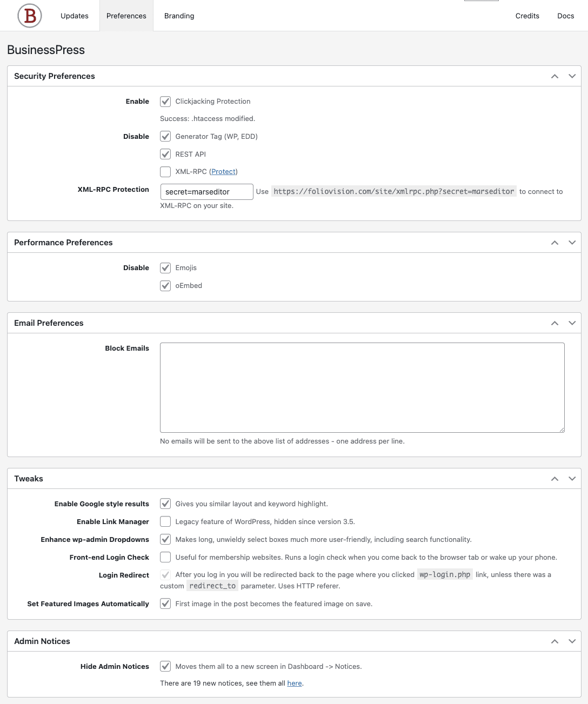Uncheck the Emojis disable checkbox
This screenshot has height=704, width=588.
coord(165,268)
